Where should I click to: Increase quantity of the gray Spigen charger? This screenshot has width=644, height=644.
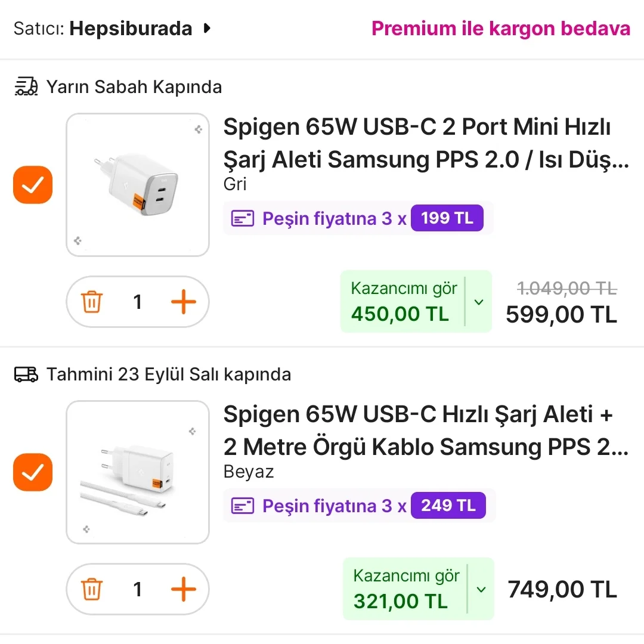coord(183,302)
